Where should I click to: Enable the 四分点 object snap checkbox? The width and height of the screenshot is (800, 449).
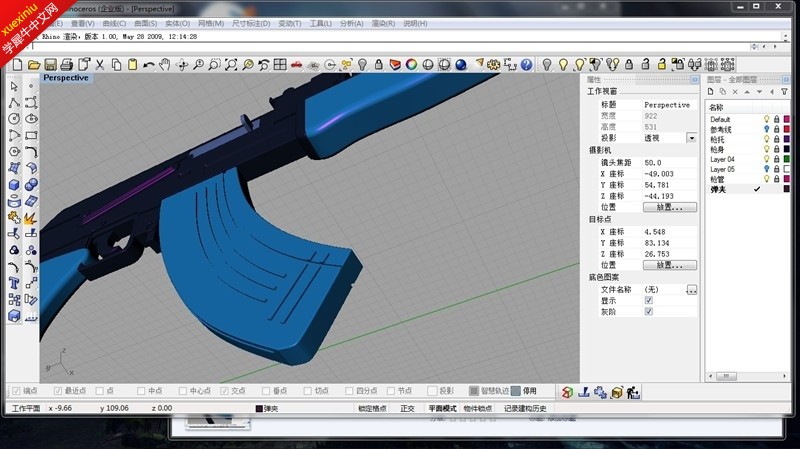[349, 391]
